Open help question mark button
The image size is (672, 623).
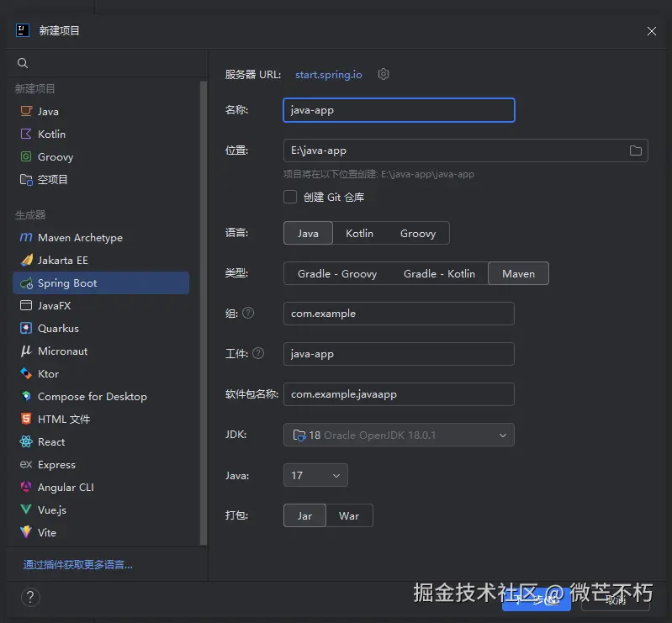[30, 597]
